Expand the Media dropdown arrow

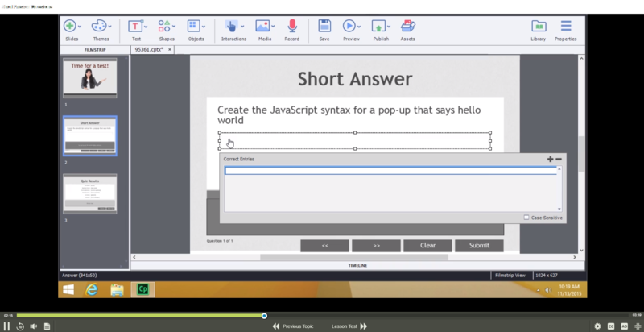coord(273,27)
